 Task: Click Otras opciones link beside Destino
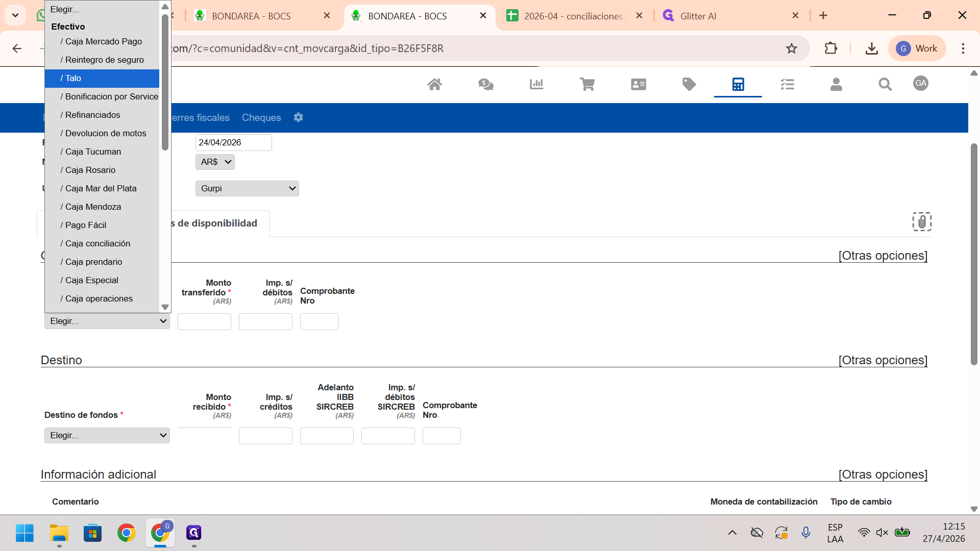pyautogui.click(x=883, y=360)
